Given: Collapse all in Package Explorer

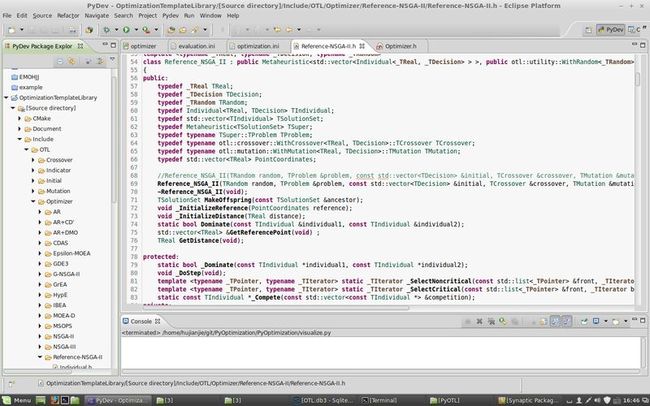Looking at the screenshot, I should click(60, 61).
